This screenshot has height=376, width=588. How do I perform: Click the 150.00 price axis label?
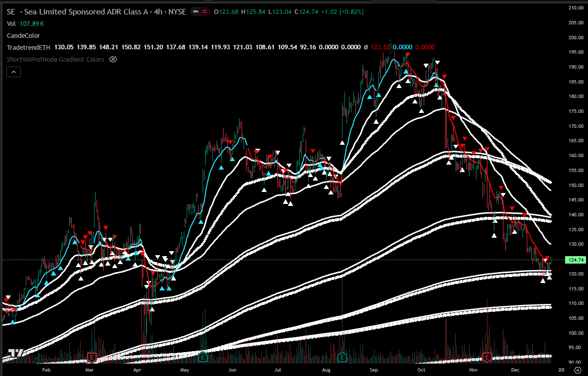[x=576, y=186]
